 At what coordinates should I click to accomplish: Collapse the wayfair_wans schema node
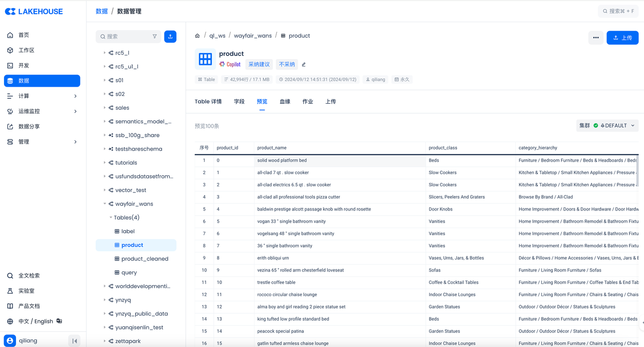(105, 204)
